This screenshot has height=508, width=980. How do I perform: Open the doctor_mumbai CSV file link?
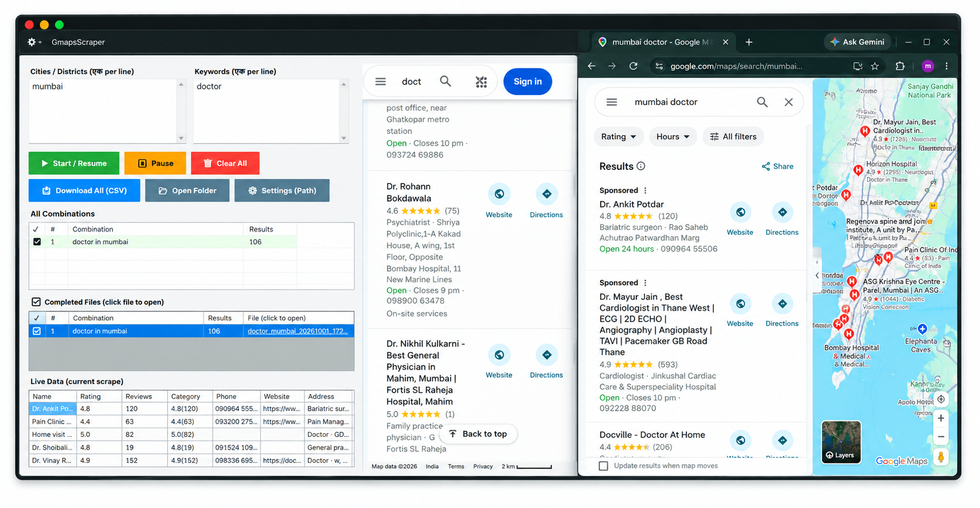(x=298, y=331)
